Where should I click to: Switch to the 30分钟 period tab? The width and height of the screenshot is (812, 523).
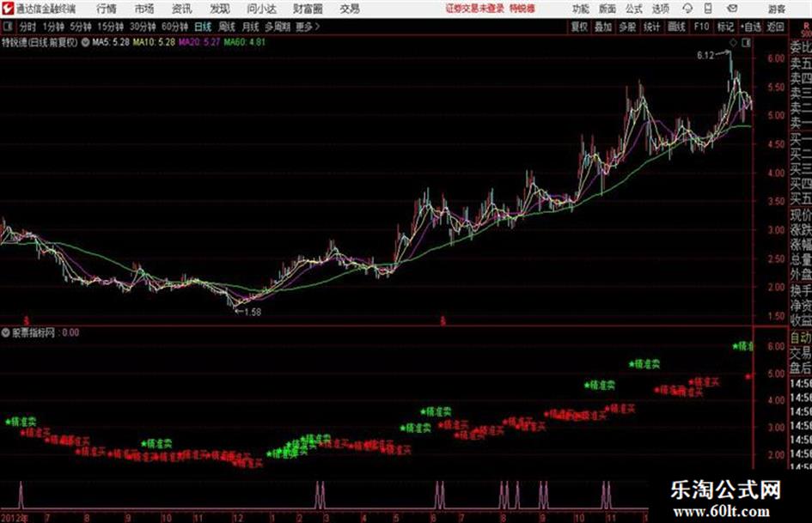coord(143,27)
